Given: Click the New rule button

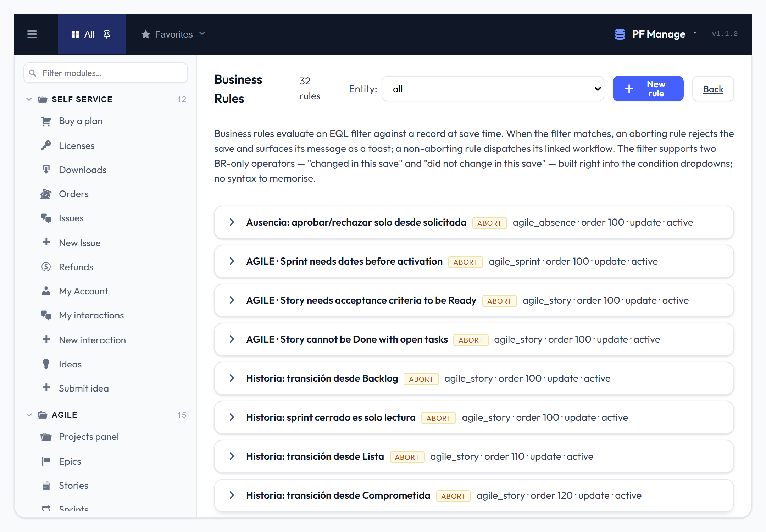Looking at the screenshot, I should (x=648, y=89).
